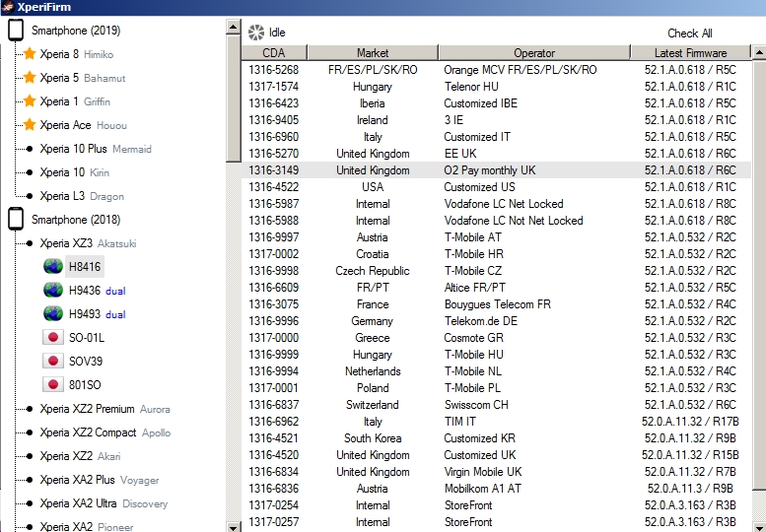Select the Customized IT row
The width and height of the screenshot is (766, 532).
496,137
